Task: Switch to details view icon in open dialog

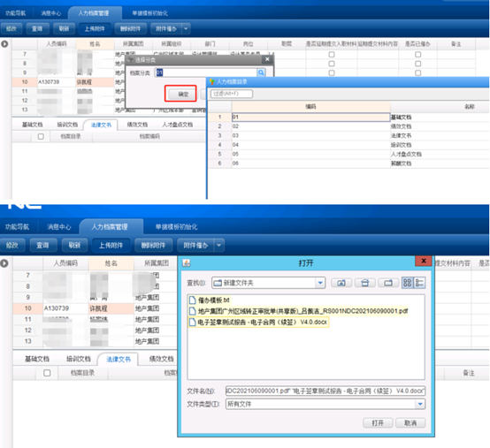Action: click(x=419, y=283)
